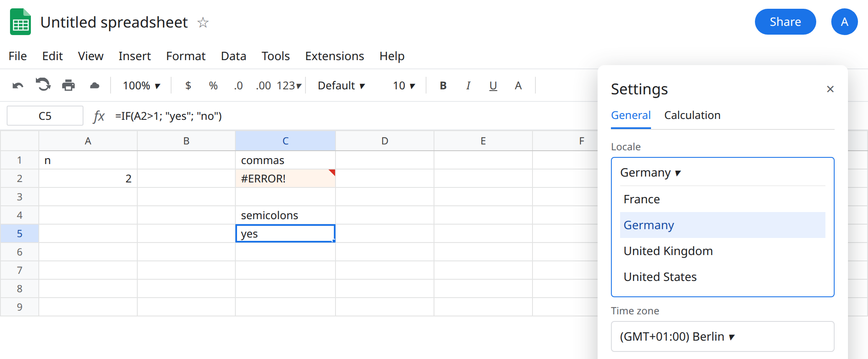Click the Share button
868x359 pixels.
[x=785, y=22]
